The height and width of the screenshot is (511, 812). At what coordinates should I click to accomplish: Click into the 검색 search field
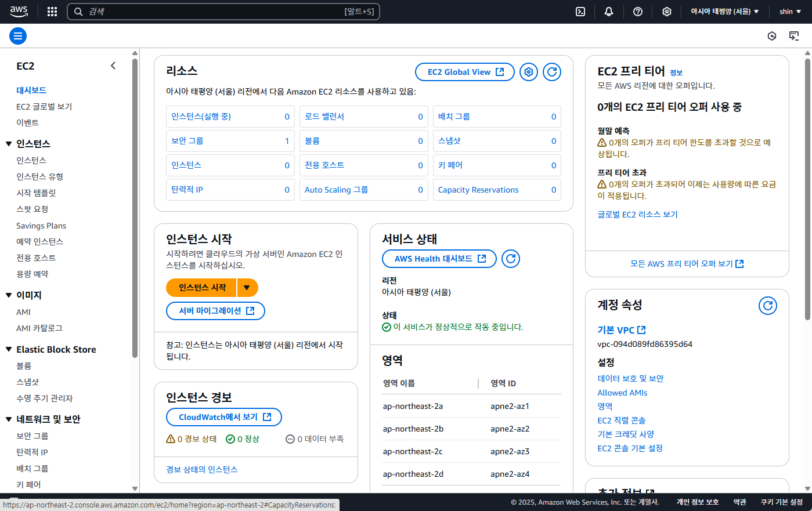pyautogui.click(x=223, y=12)
